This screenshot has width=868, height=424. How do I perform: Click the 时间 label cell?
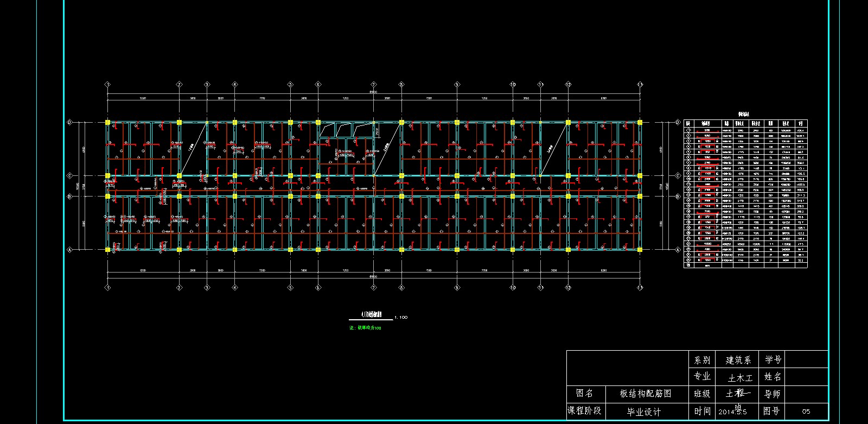pos(701,411)
